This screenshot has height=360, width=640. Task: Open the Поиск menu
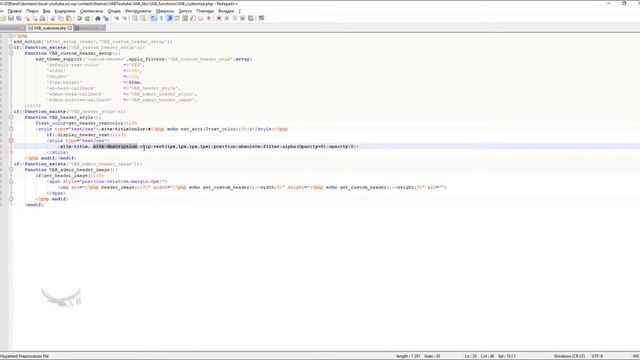click(32, 11)
